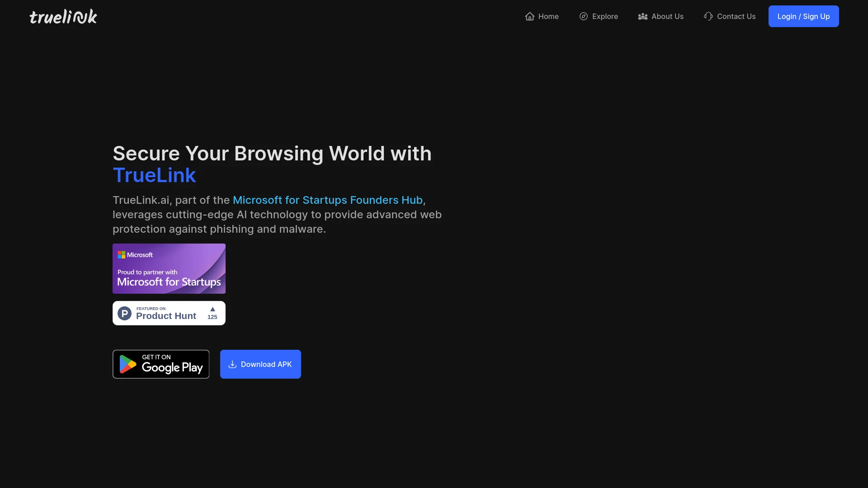Click the purple gradient Microsoft partner banner
The width and height of the screenshot is (868, 488).
[169, 268]
